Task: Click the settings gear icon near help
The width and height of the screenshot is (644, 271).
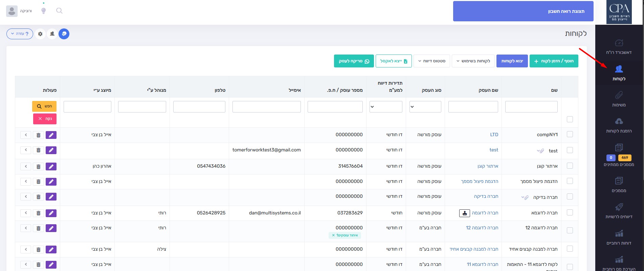Action: click(40, 34)
